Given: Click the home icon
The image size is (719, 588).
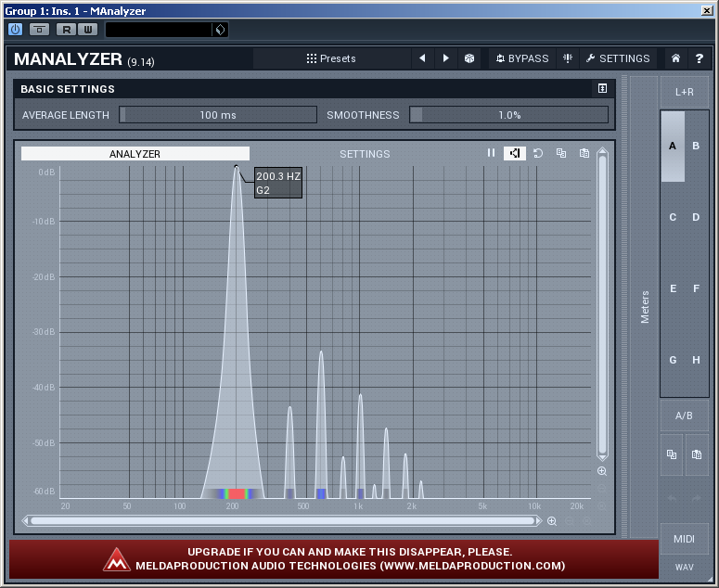Looking at the screenshot, I should pos(675,58).
